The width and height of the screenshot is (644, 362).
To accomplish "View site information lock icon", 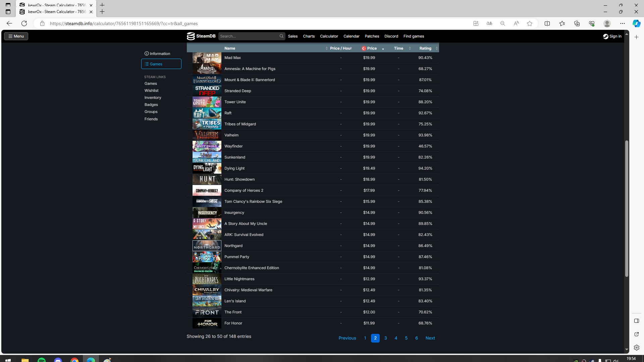I will (x=42, y=23).
